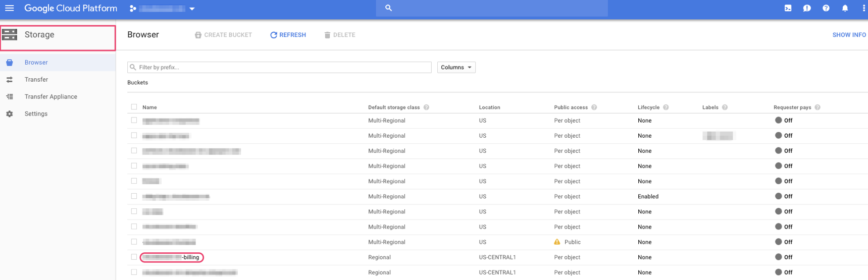Click the create bucket icon
The width and height of the screenshot is (868, 280).
pyautogui.click(x=198, y=35)
